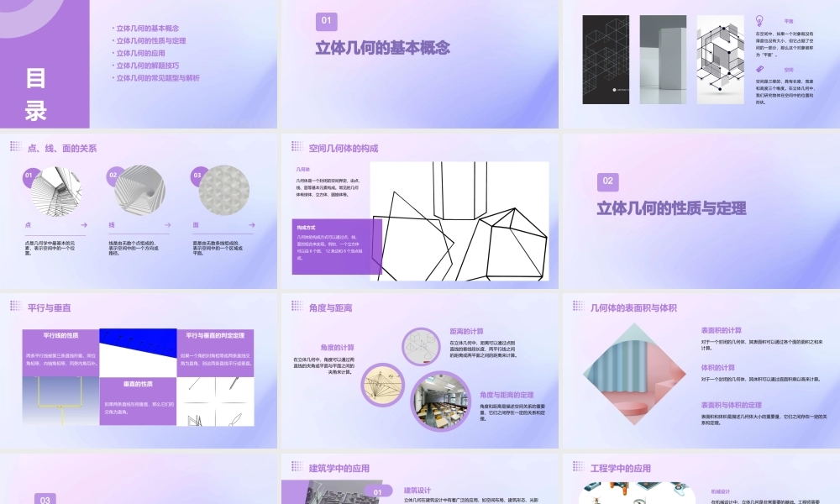Click the dotted grid icon beside 工程学中的应用
Image resolution: width=840 pixels, height=504 pixels.
579,466
